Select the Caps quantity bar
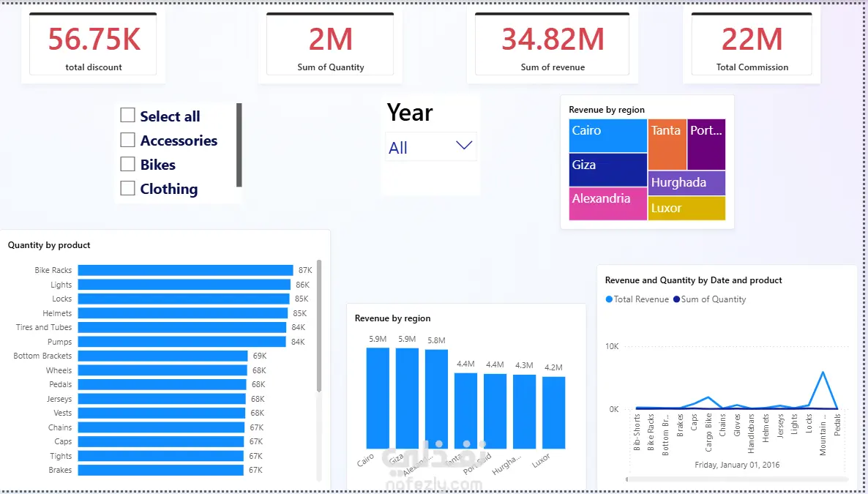 tap(161, 441)
